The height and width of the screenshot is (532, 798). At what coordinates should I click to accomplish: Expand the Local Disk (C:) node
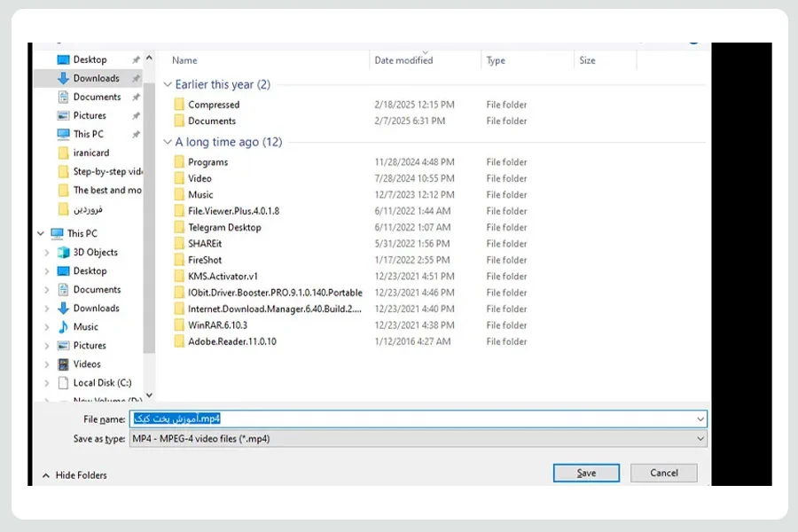(47, 383)
